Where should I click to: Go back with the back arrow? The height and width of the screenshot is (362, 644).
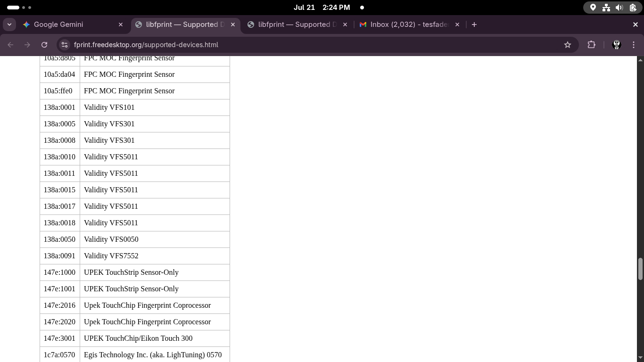point(10,45)
